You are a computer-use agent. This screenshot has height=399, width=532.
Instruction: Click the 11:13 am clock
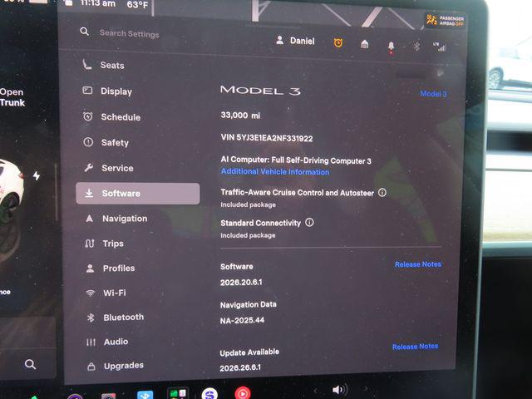98,3
